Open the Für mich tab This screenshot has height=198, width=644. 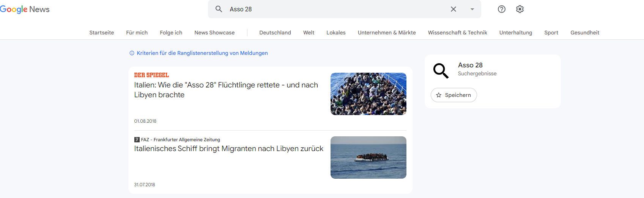[137, 33]
